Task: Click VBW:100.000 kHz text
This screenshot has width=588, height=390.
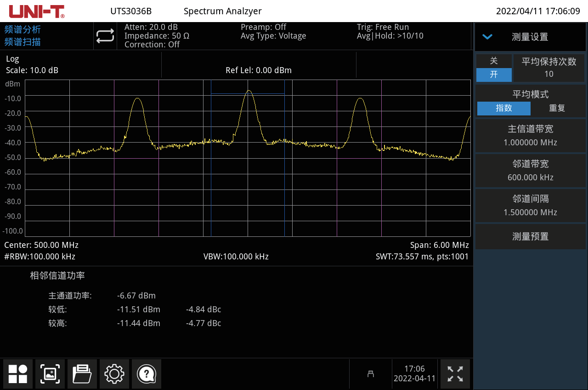Action: [x=236, y=257]
